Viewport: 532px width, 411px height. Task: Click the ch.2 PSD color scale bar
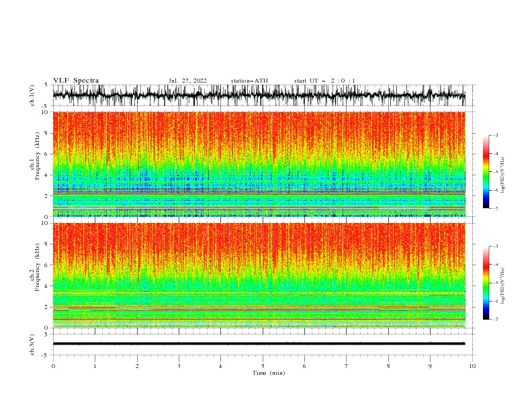[486, 283]
